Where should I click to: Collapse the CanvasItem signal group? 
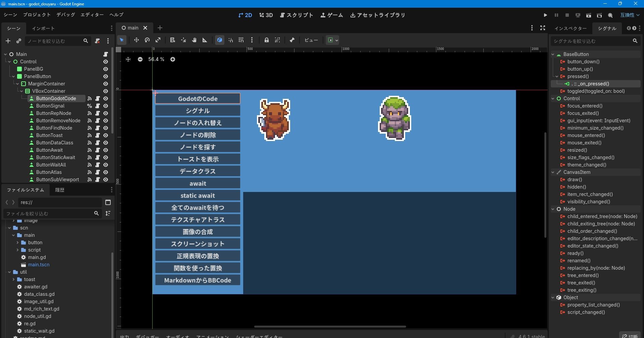552,172
